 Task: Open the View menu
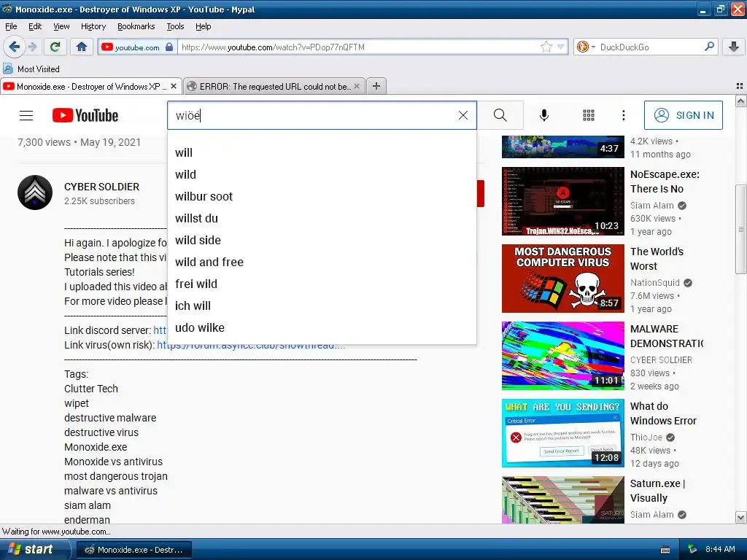coord(61,26)
